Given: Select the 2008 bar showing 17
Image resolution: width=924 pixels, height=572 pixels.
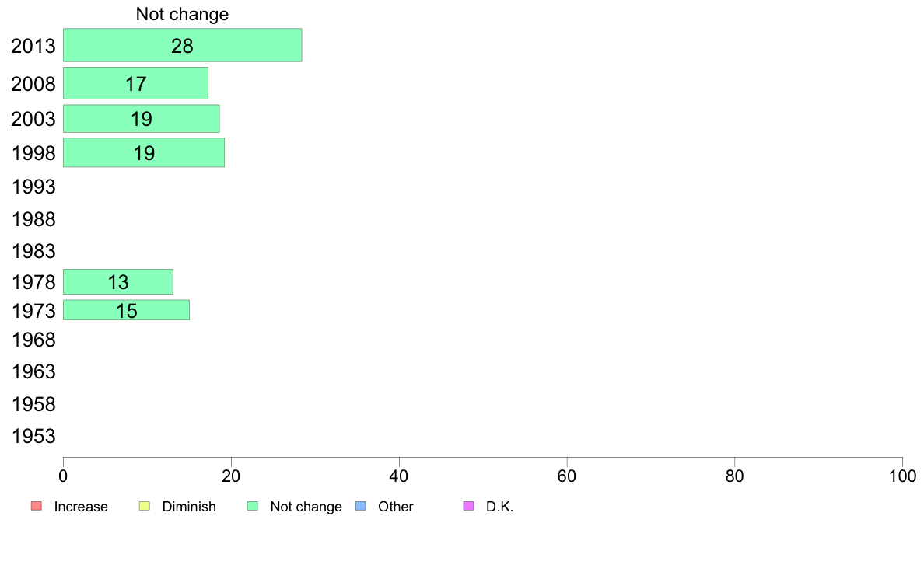Looking at the screenshot, I should (135, 83).
